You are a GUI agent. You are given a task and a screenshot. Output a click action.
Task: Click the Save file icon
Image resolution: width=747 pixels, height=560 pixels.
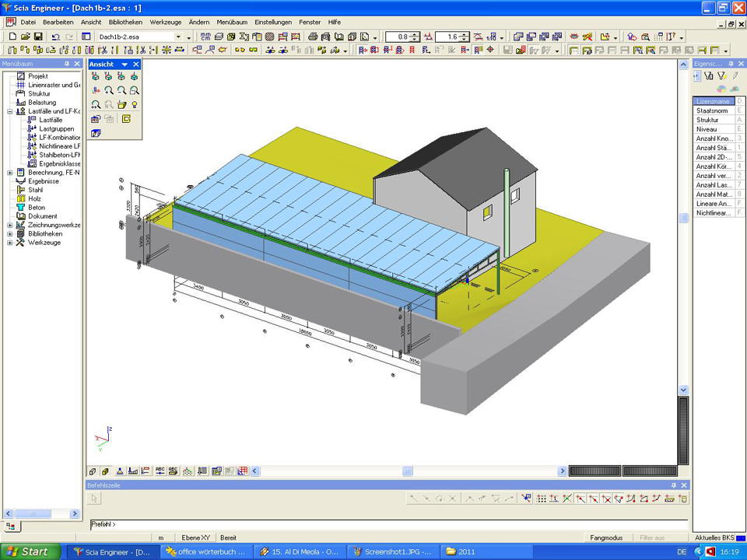tap(37, 37)
